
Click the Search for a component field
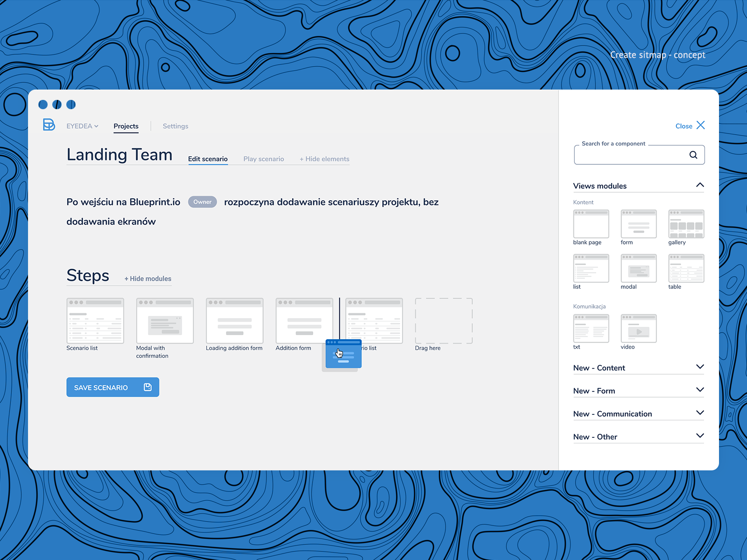(639, 155)
